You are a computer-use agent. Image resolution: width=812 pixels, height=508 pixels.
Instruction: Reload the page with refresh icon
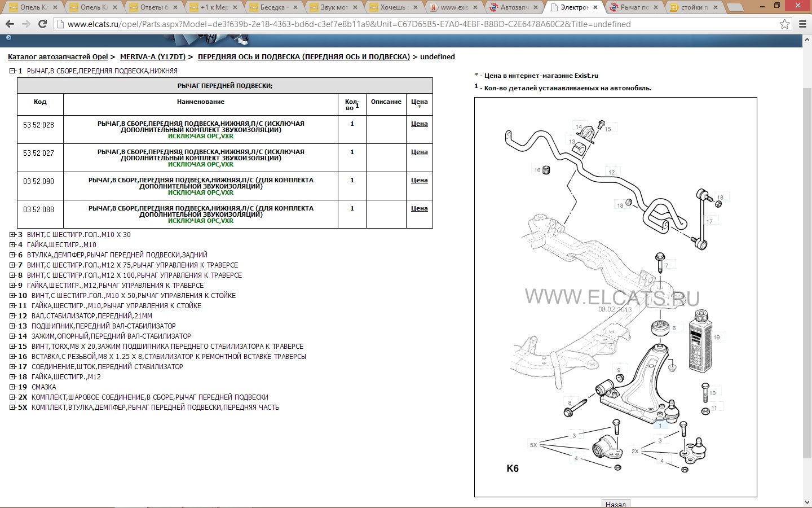(x=42, y=24)
